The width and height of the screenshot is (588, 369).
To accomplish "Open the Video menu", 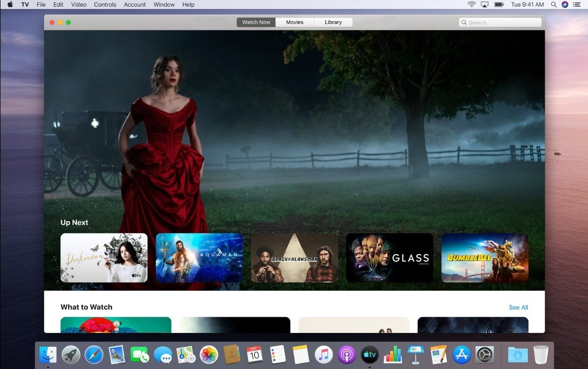I will click(79, 5).
